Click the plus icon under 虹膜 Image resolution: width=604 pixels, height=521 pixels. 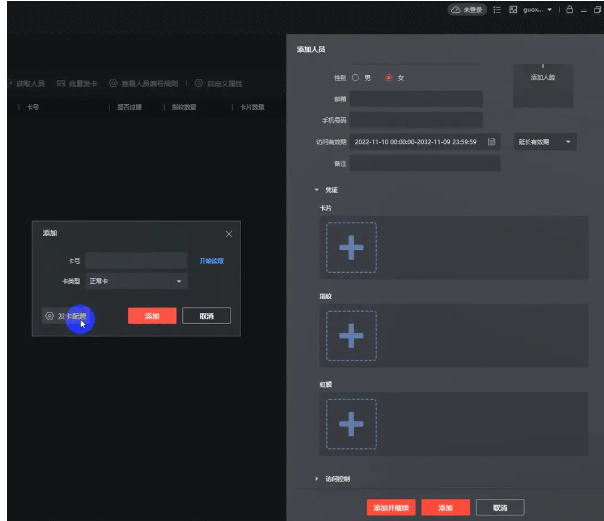point(351,424)
